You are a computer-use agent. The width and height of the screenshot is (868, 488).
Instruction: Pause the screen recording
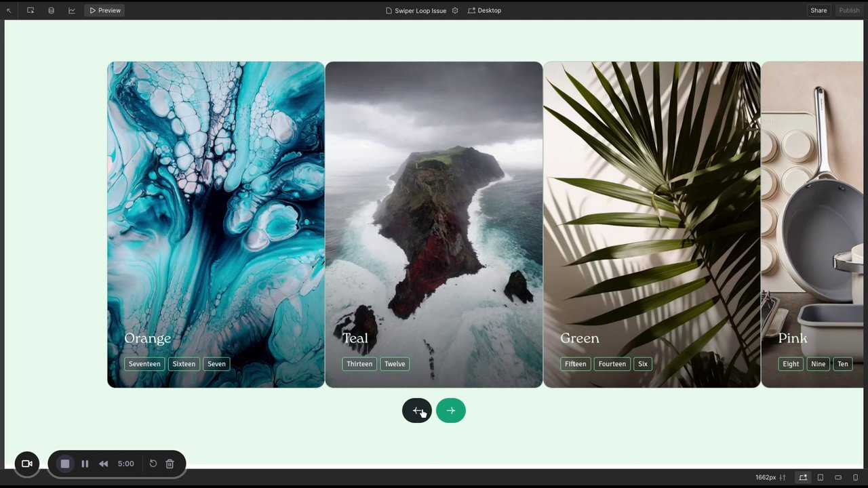[x=85, y=464]
